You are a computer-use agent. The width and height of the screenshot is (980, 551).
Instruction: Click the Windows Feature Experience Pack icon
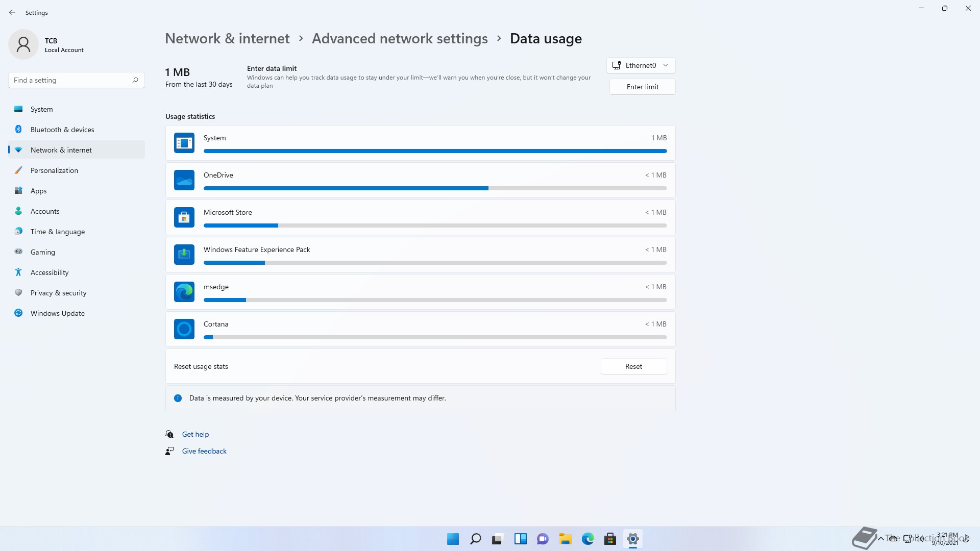184,255
